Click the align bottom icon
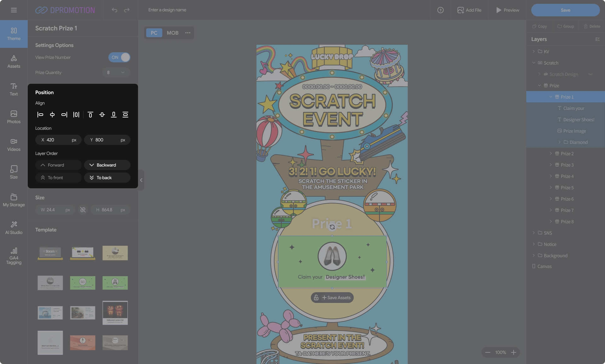Screen dimensions: 605x364 coord(114,115)
